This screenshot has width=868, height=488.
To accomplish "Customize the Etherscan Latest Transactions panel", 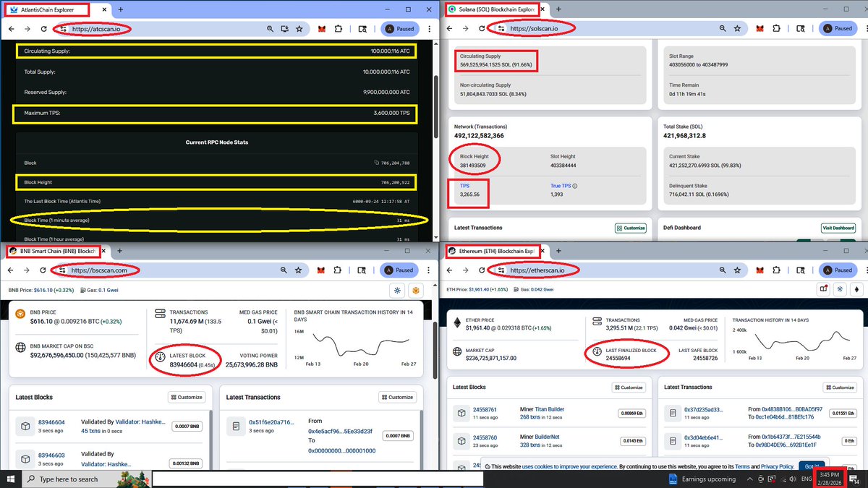I will pos(839,387).
